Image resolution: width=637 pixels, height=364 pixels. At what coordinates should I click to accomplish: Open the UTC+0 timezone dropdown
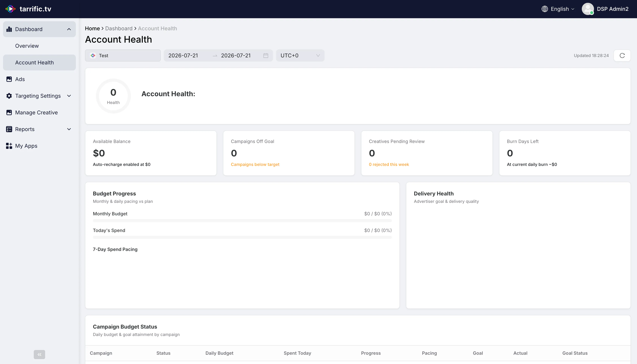tap(300, 55)
